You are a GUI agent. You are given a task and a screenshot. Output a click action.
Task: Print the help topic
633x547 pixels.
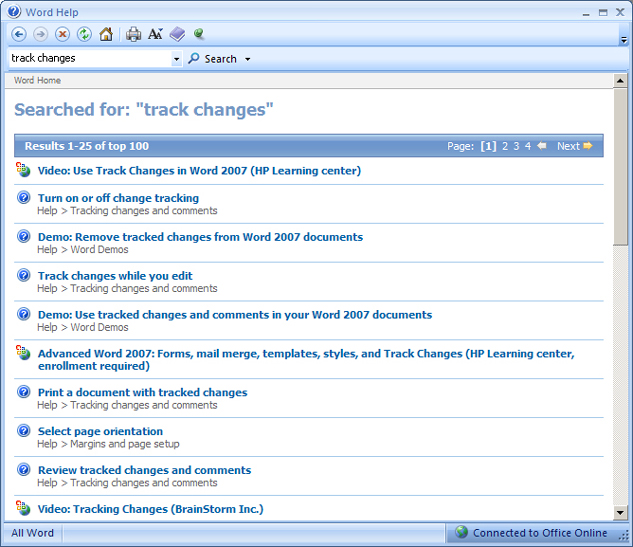(x=133, y=34)
